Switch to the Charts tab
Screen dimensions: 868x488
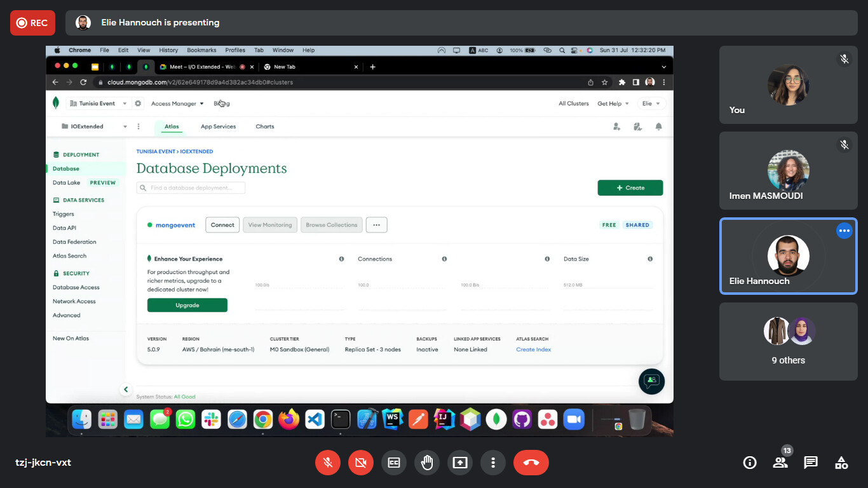[264, 126]
